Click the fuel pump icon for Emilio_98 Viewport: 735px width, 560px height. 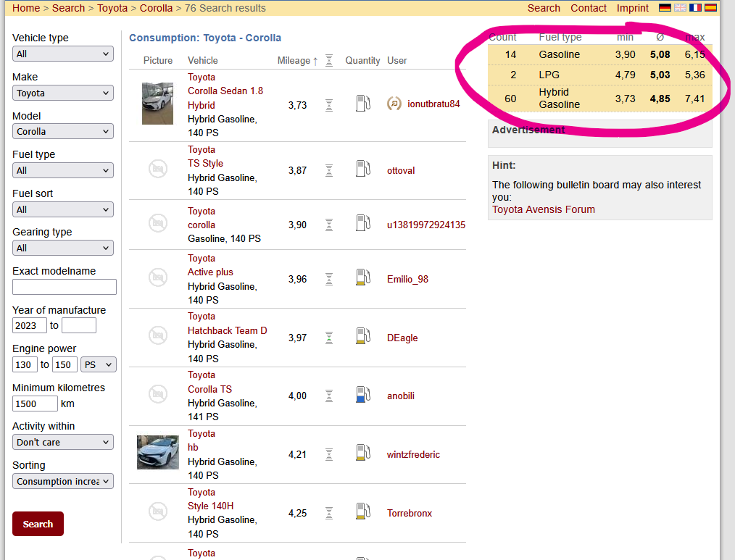pos(363,277)
